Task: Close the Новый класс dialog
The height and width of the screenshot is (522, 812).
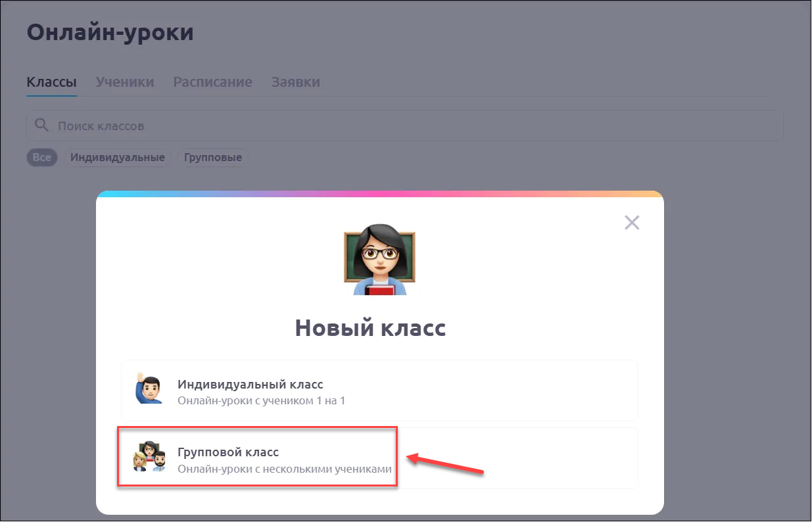Action: point(631,223)
